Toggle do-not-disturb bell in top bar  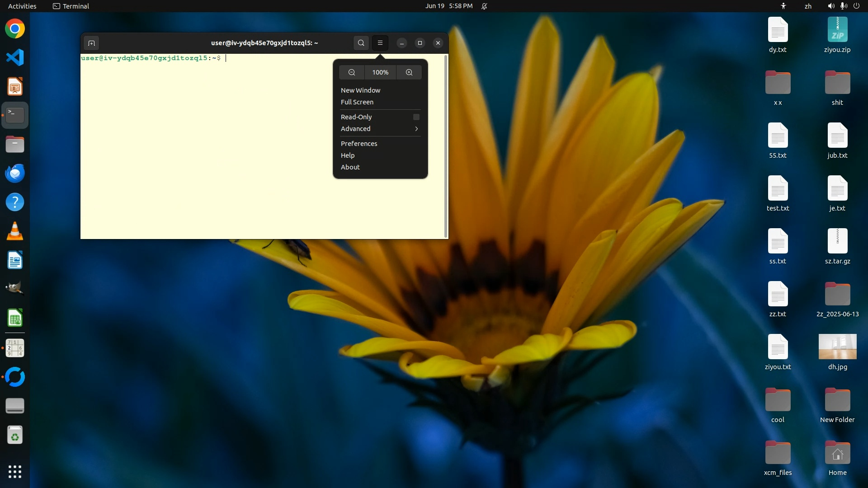(484, 6)
